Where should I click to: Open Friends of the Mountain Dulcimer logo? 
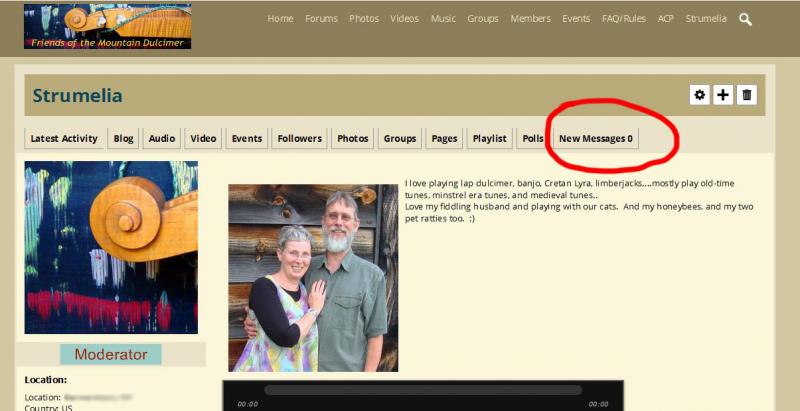(108, 27)
